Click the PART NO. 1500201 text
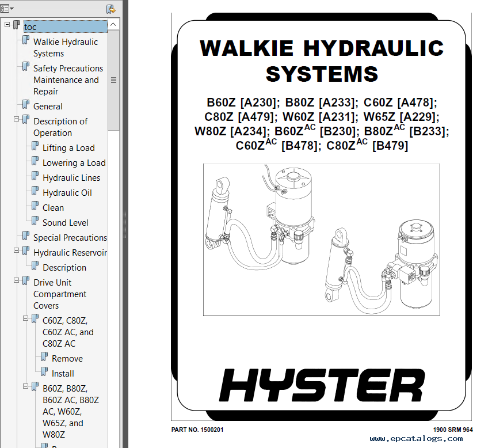The height and width of the screenshot is (448, 492). click(197, 430)
